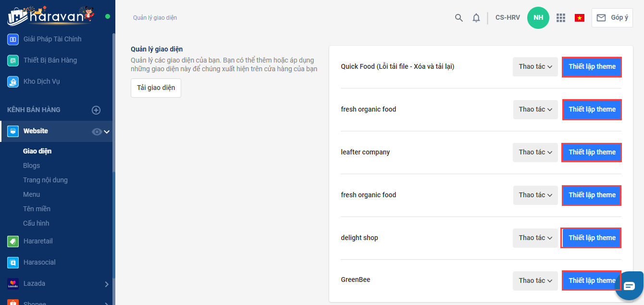Click the search magnifier icon
This screenshot has width=644, height=305.
pos(459,18)
